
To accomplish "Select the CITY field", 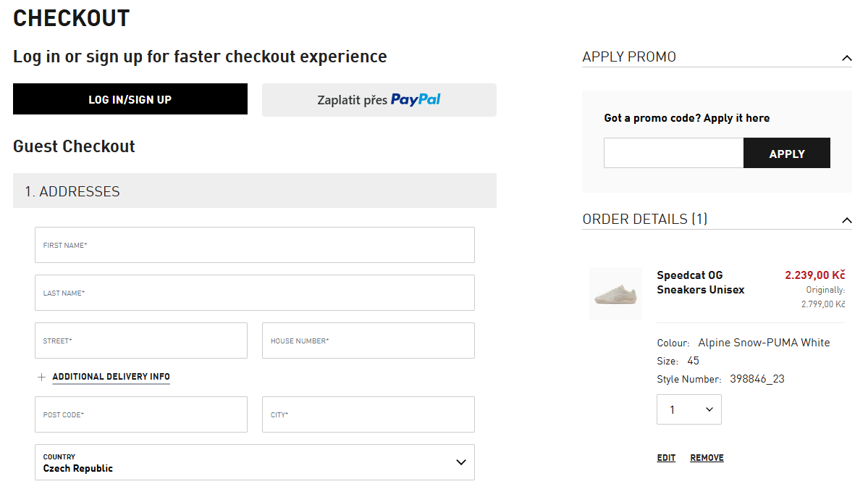I will pos(368,414).
